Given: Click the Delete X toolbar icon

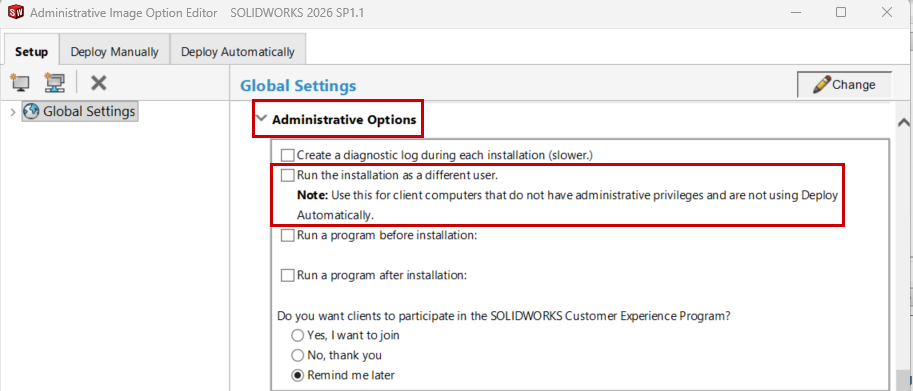Looking at the screenshot, I should coord(98,83).
